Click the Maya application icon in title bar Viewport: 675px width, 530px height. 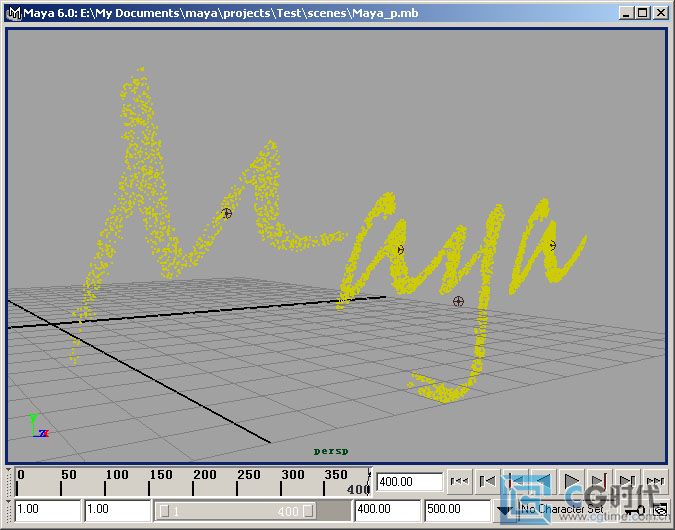coord(15,13)
